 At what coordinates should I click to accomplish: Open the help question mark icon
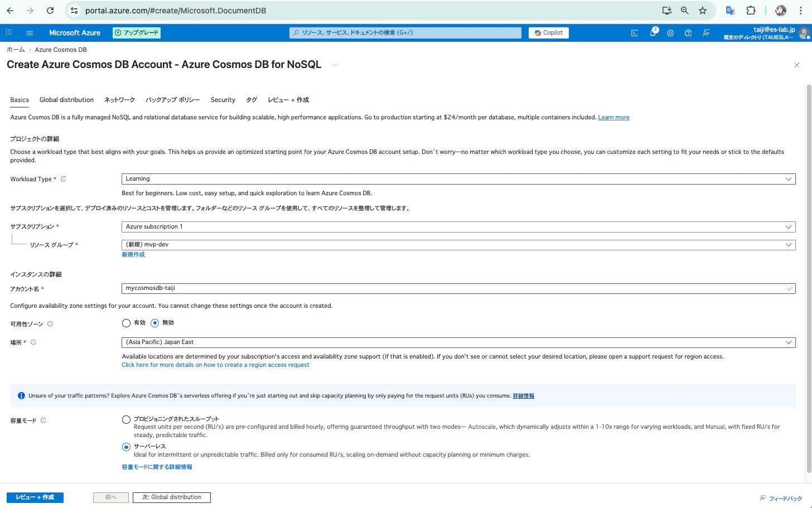(x=688, y=33)
